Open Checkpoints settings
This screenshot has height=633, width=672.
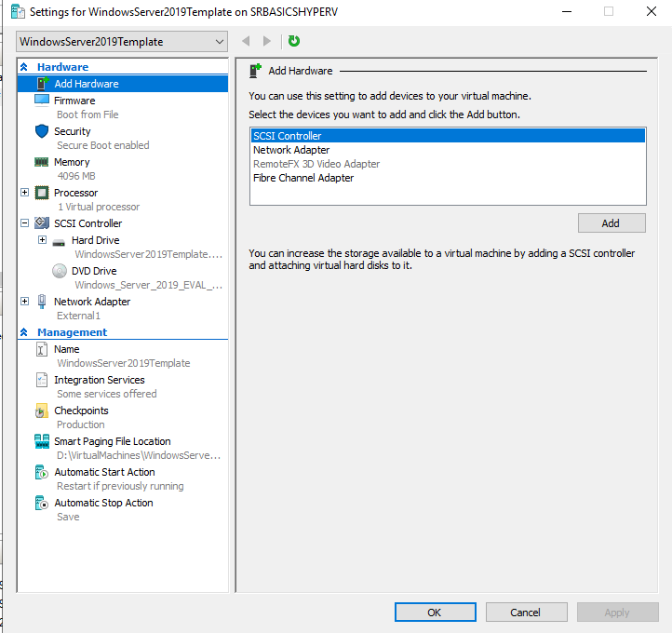pos(81,411)
